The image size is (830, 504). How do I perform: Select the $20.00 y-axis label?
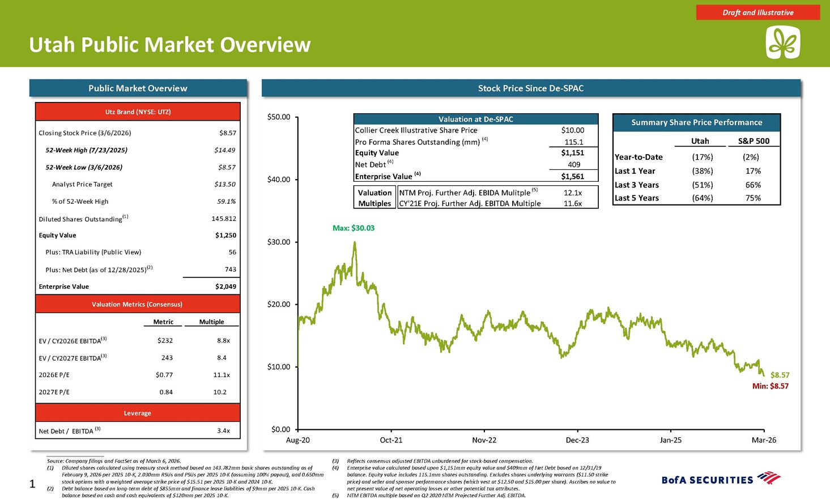(x=278, y=304)
